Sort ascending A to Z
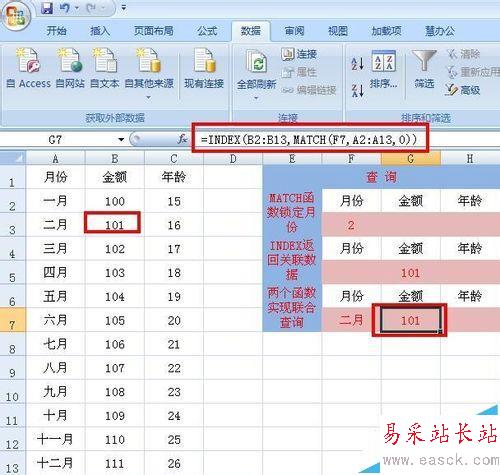This screenshot has height=475, width=500. pyautogui.click(x=357, y=63)
